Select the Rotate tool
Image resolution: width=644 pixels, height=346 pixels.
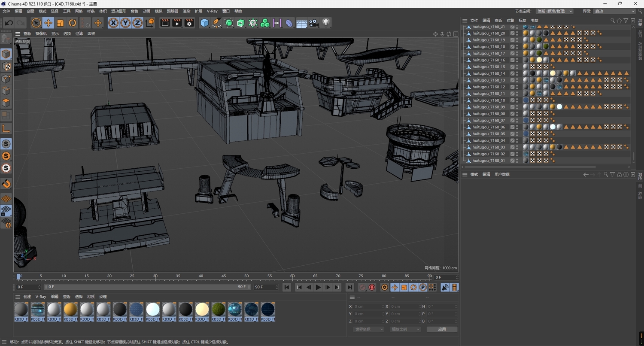click(73, 23)
